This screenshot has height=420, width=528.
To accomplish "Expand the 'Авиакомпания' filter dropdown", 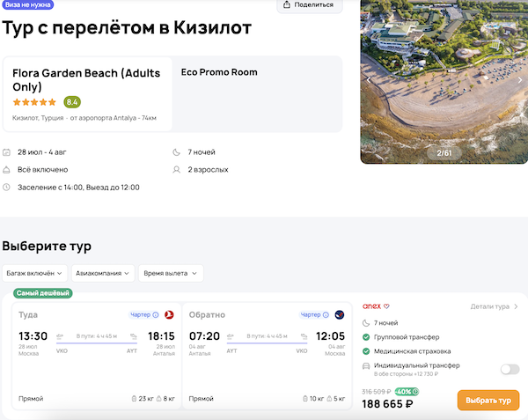I will click(105, 273).
